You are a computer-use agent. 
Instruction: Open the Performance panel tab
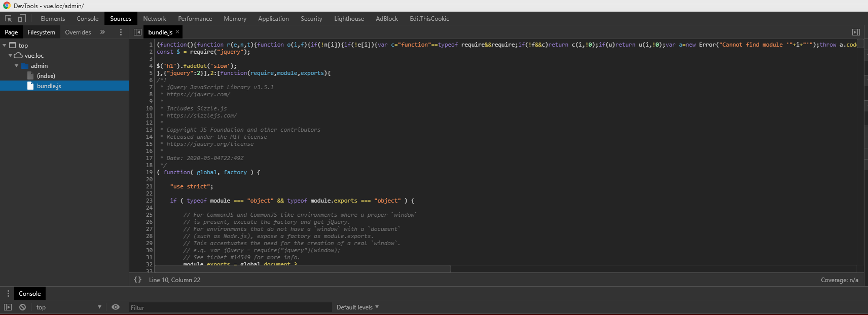(x=195, y=19)
